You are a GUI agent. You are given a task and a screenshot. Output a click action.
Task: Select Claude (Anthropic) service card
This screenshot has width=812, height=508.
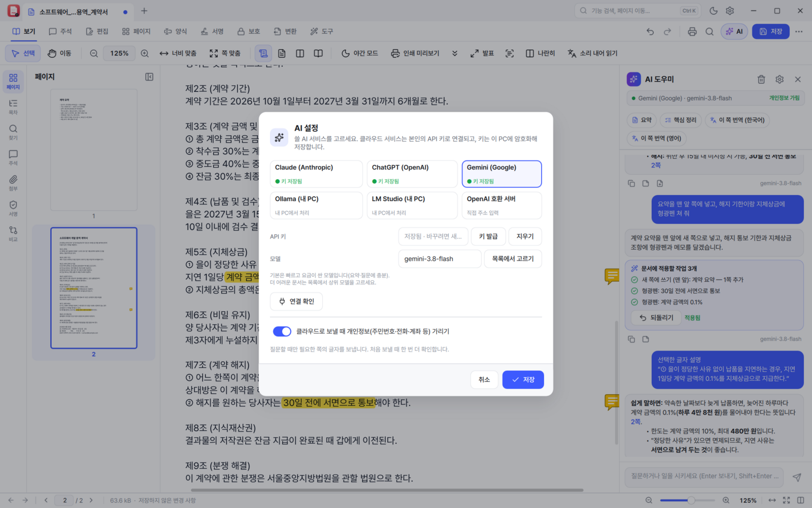316,174
